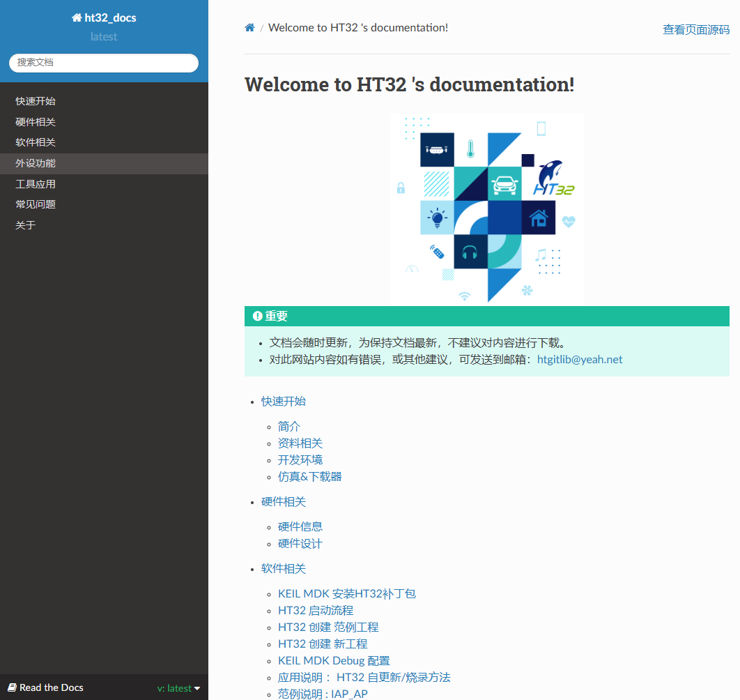Open 快速开始 in the contents list
The width and height of the screenshot is (740, 700).
(x=284, y=402)
